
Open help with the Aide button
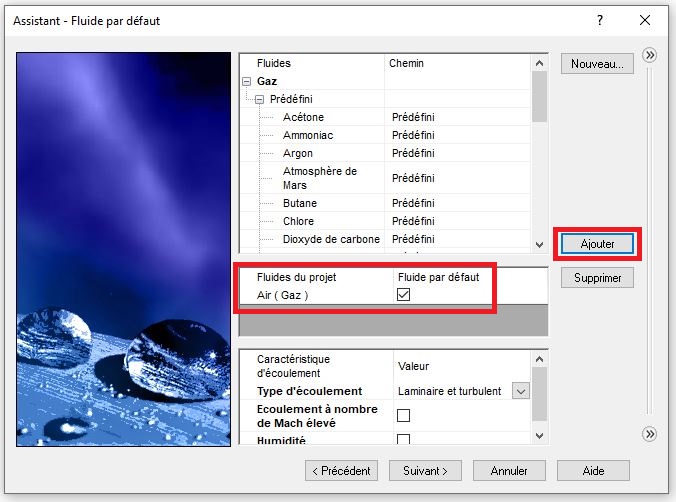pyautogui.click(x=593, y=471)
